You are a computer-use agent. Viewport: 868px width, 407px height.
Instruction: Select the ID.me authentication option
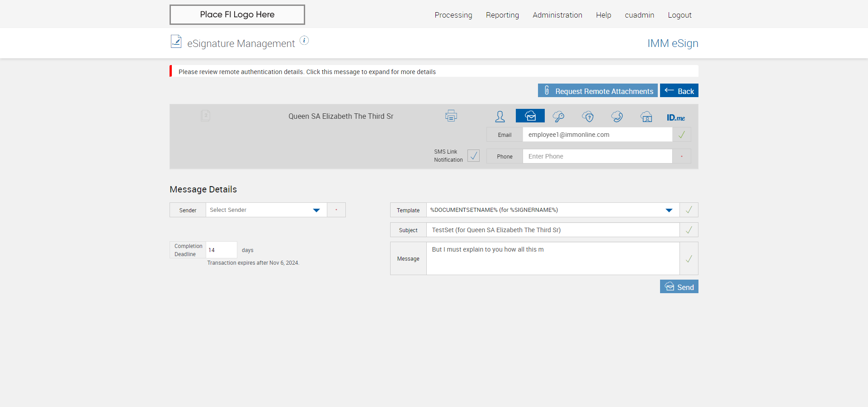tap(676, 117)
